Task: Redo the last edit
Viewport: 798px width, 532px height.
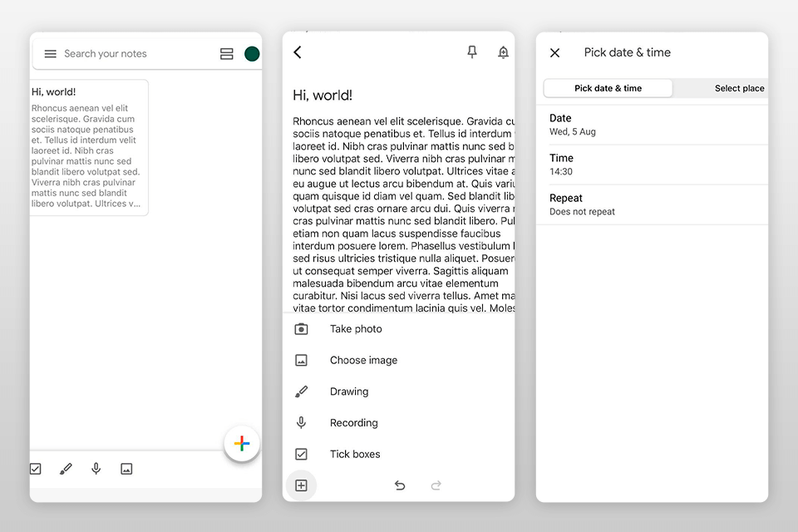Action: [436, 485]
